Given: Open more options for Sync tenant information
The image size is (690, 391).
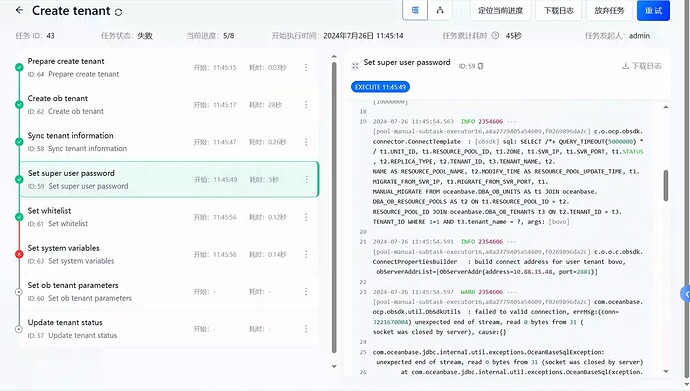Looking at the screenshot, I should (x=306, y=142).
